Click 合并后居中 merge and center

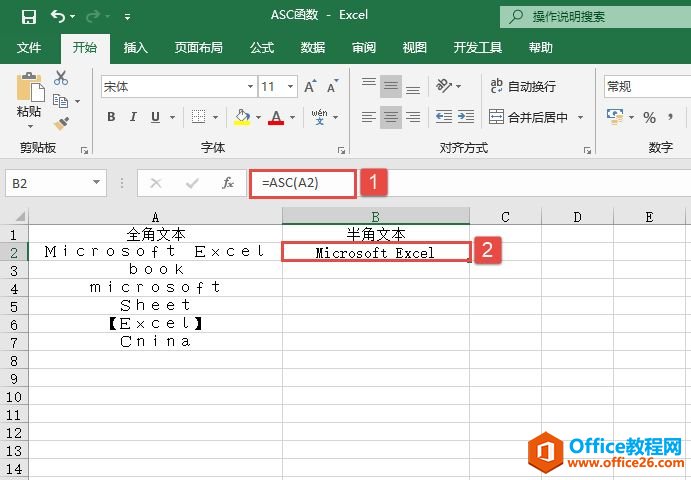528,117
